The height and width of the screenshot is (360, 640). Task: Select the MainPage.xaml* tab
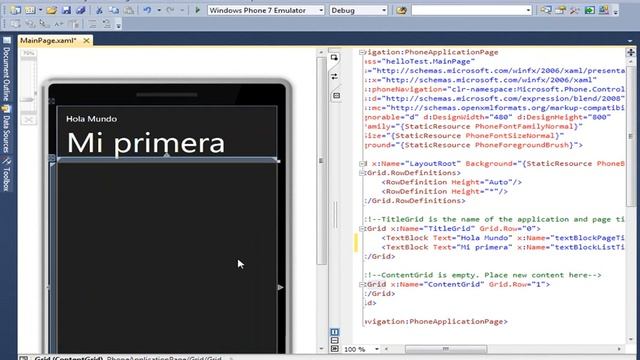(48, 40)
